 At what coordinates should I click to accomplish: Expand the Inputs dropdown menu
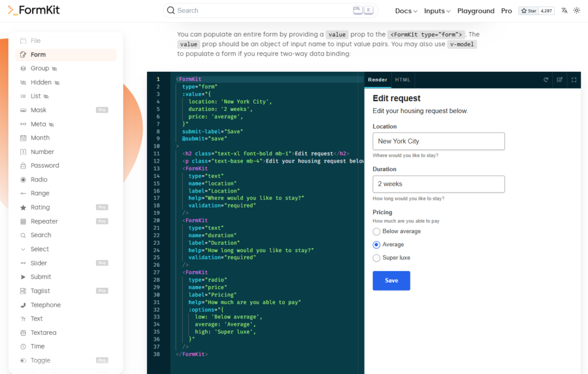point(437,11)
